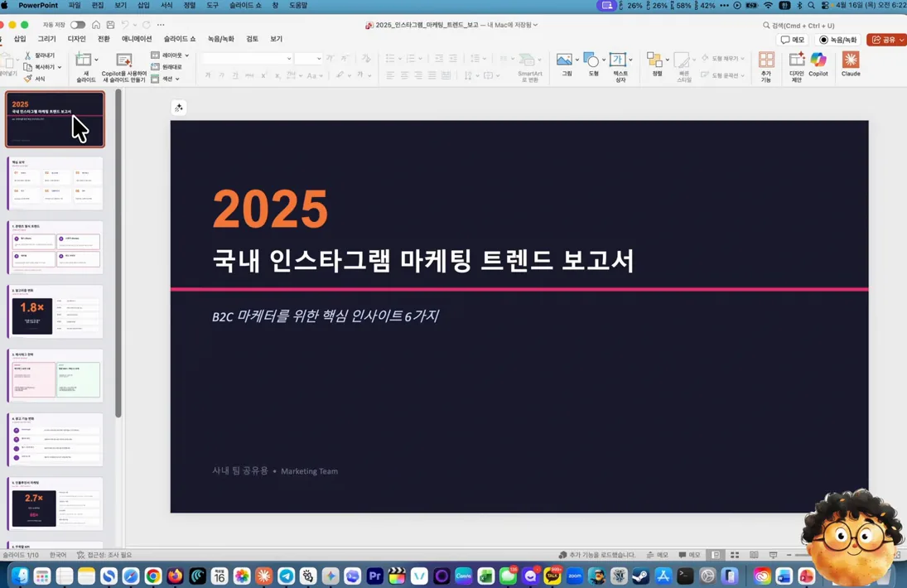
Task: Switch to slide sorter view icon
Action: [735, 555]
